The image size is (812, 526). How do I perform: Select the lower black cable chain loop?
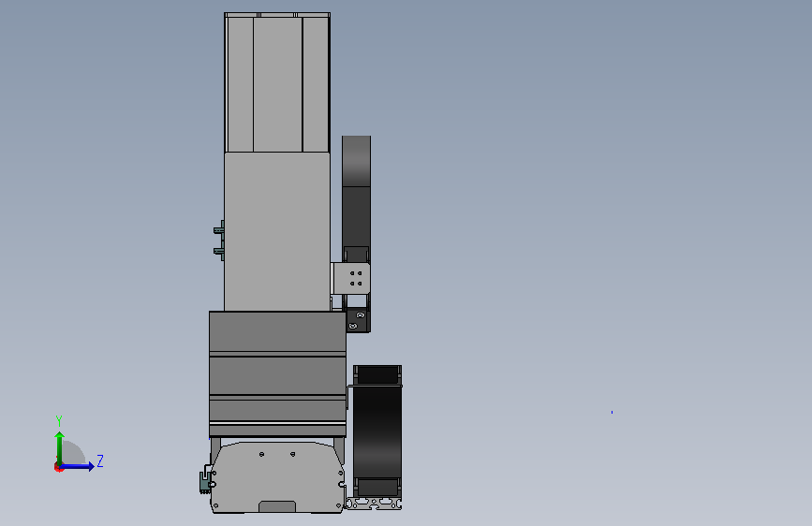pyautogui.click(x=377, y=431)
